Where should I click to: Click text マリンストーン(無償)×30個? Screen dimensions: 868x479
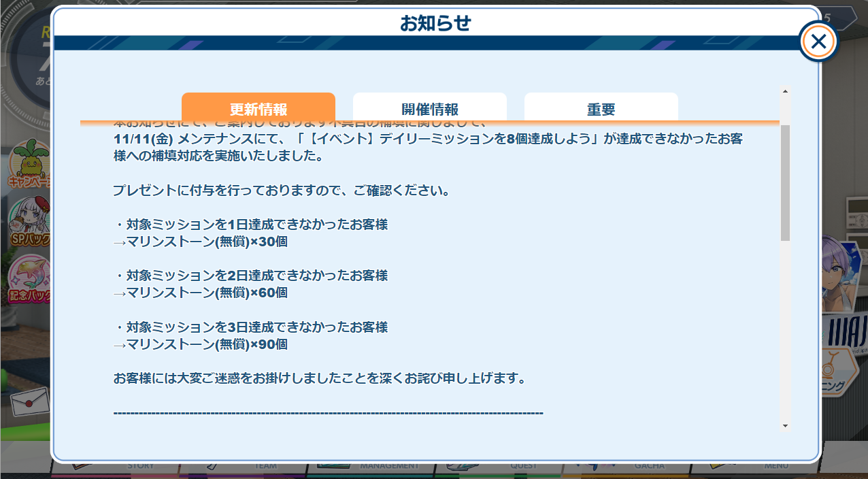point(207,242)
